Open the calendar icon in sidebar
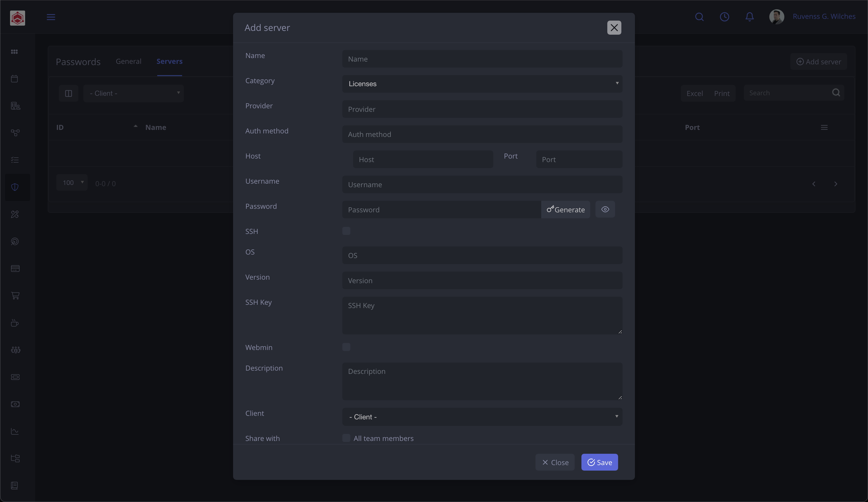Viewport: 868px width, 502px height. click(15, 79)
